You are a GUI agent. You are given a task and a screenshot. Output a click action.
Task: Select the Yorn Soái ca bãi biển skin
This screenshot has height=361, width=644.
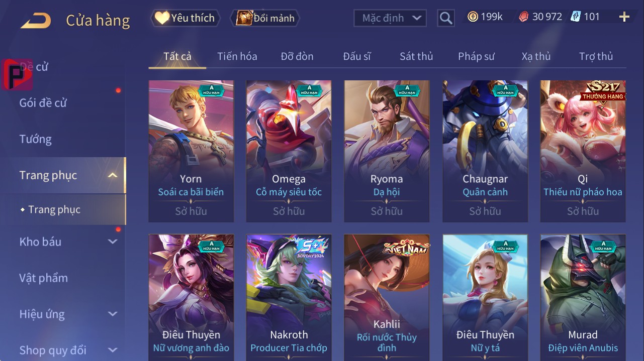click(x=191, y=151)
